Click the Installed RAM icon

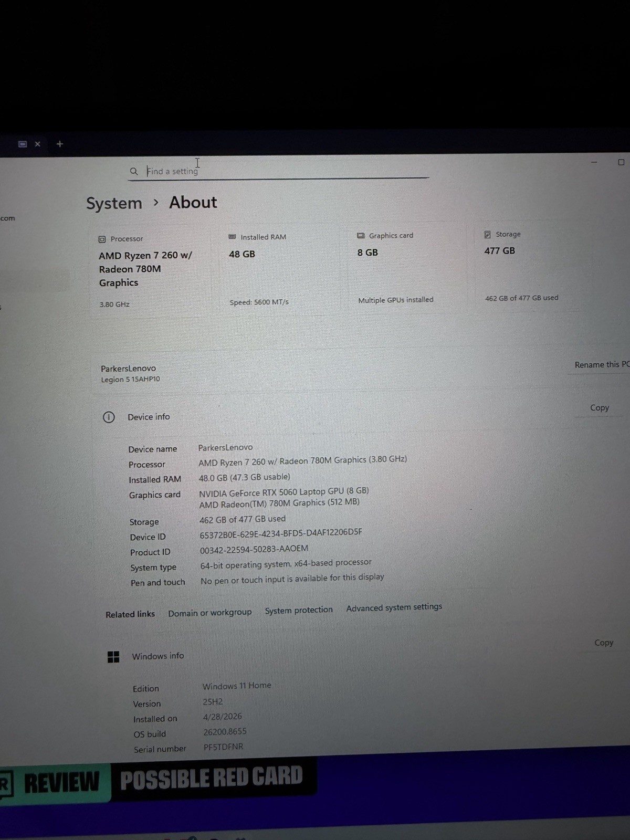232,237
